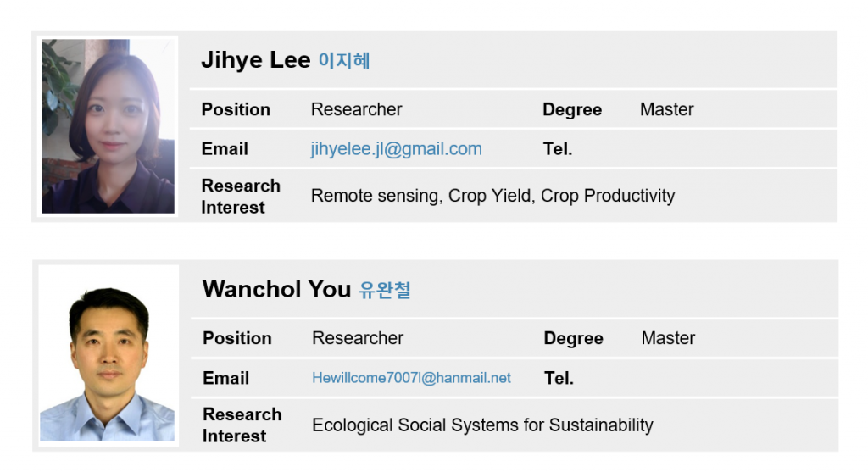The height and width of the screenshot is (472, 868).
Task: Click Researcher value in Jihye Lee's card
Action: (x=356, y=109)
